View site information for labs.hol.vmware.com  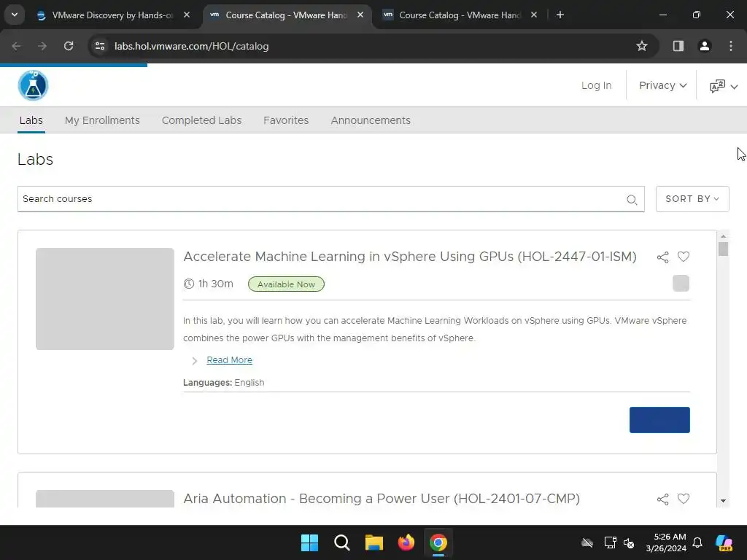pyautogui.click(x=100, y=46)
